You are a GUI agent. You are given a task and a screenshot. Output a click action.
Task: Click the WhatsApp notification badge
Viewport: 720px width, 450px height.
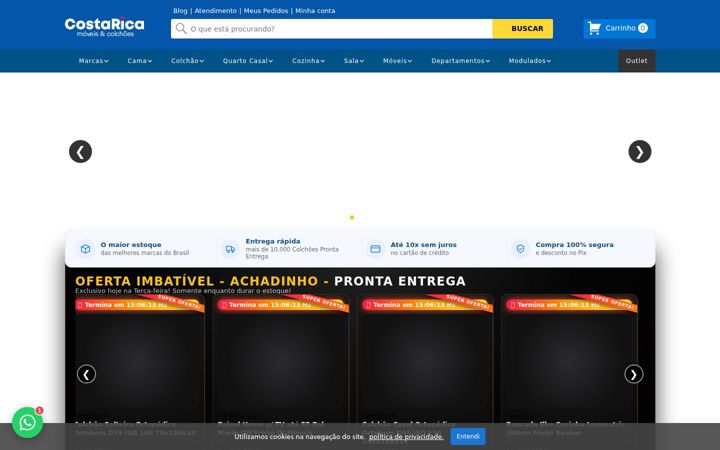[x=39, y=411]
